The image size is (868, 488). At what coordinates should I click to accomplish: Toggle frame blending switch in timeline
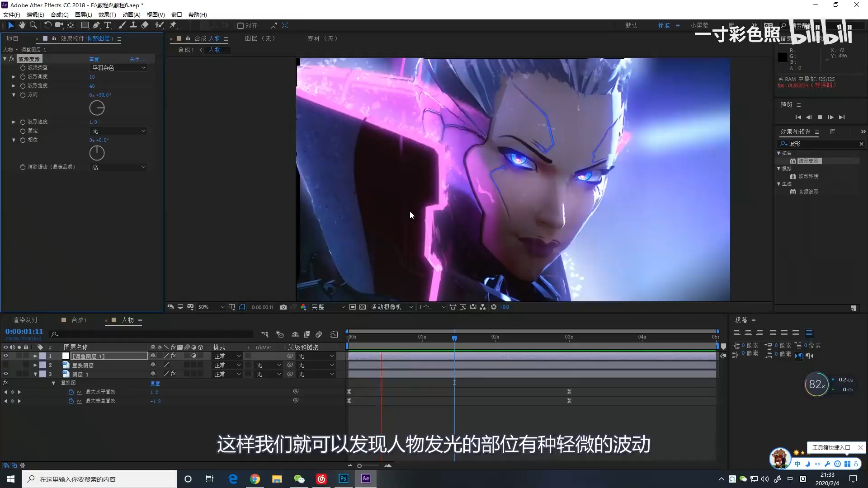click(x=307, y=334)
